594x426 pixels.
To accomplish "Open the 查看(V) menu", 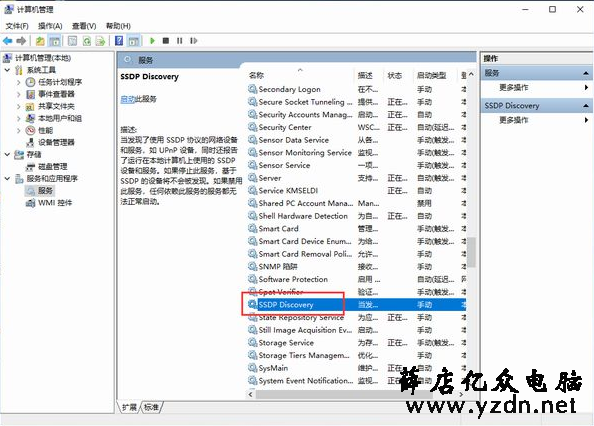I will [x=84, y=26].
